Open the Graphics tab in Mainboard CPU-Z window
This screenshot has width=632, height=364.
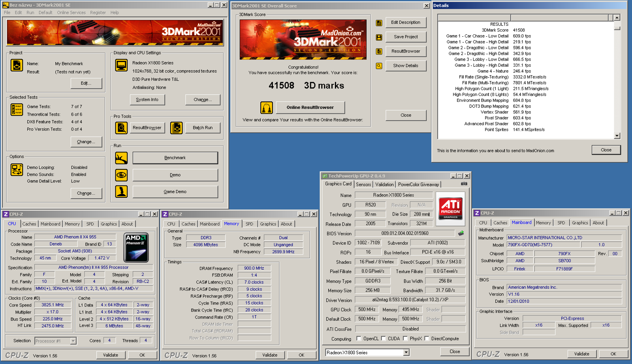pyautogui.click(x=580, y=223)
